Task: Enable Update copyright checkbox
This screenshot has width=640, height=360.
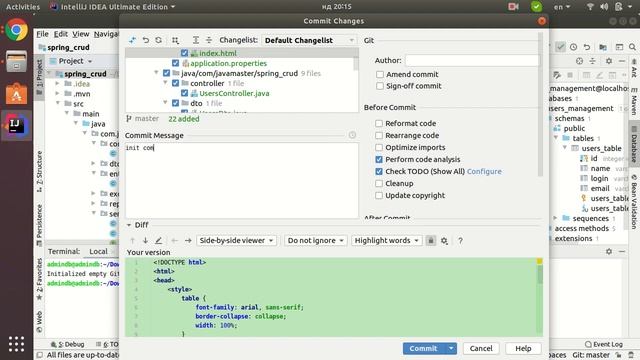Action: pyautogui.click(x=379, y=196)
